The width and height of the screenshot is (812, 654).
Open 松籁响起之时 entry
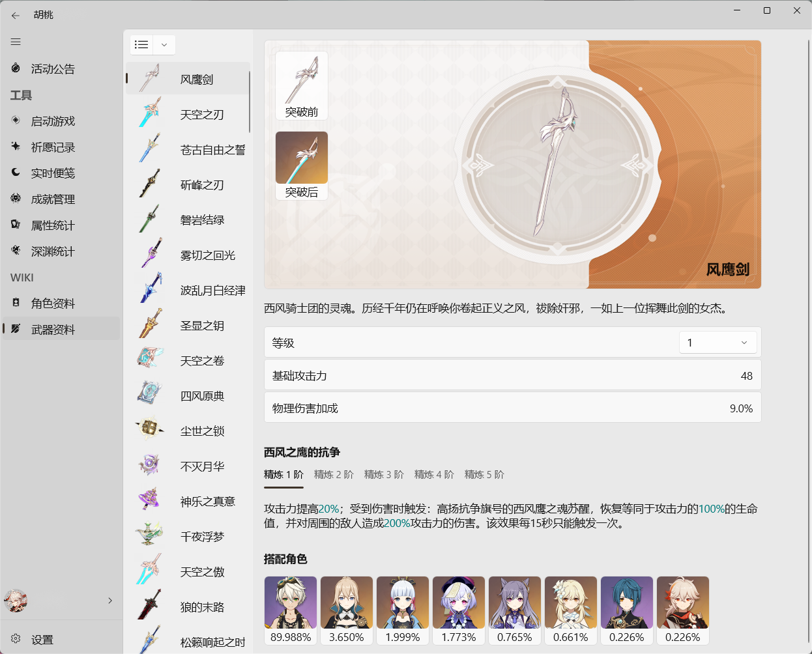tap(187, 640)
